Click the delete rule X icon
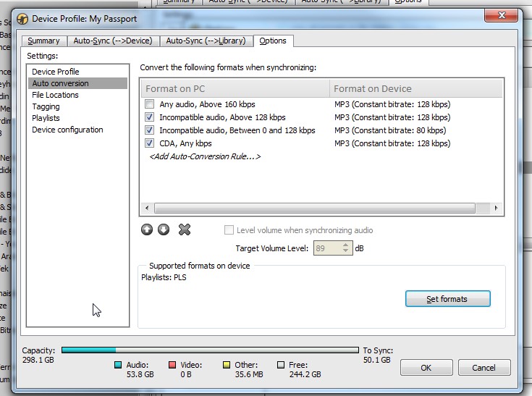The height and width of the screenshot is (396, 532). click(x=185, y=229)
